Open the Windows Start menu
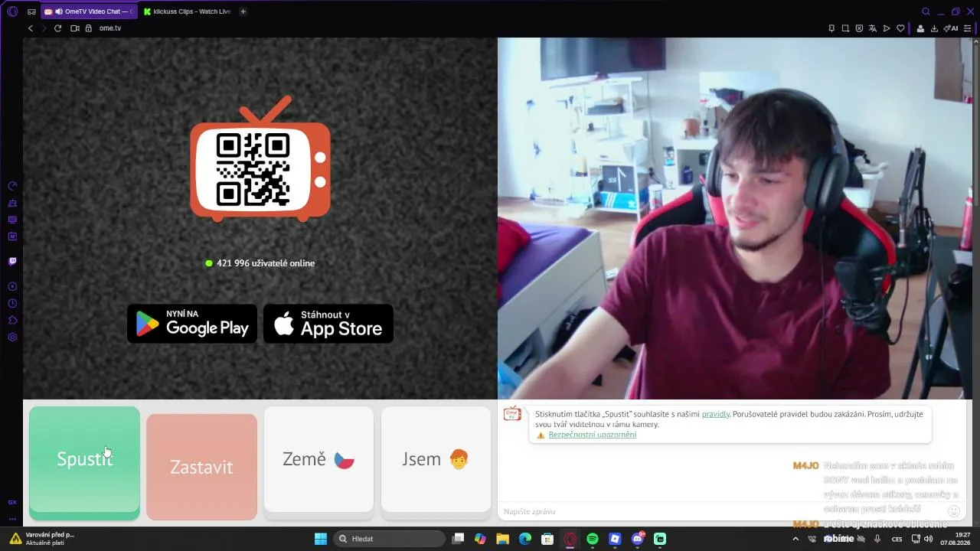 click(x=321, y=539)
